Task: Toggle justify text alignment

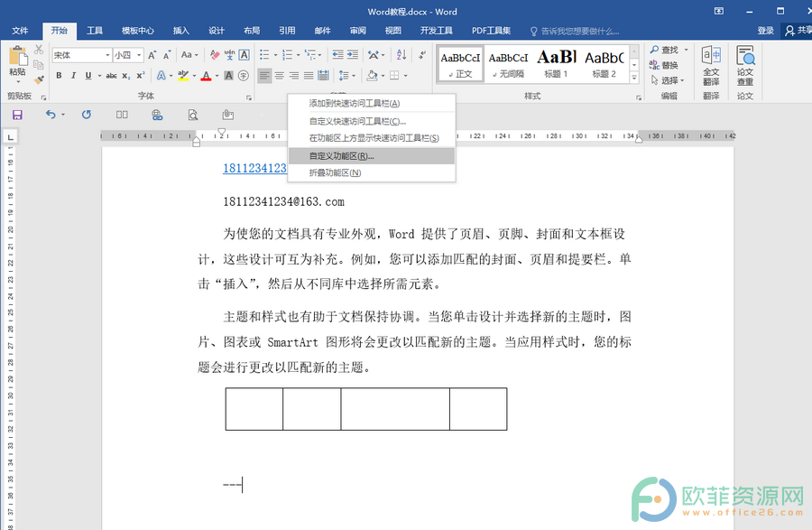Action: (309, 76)
